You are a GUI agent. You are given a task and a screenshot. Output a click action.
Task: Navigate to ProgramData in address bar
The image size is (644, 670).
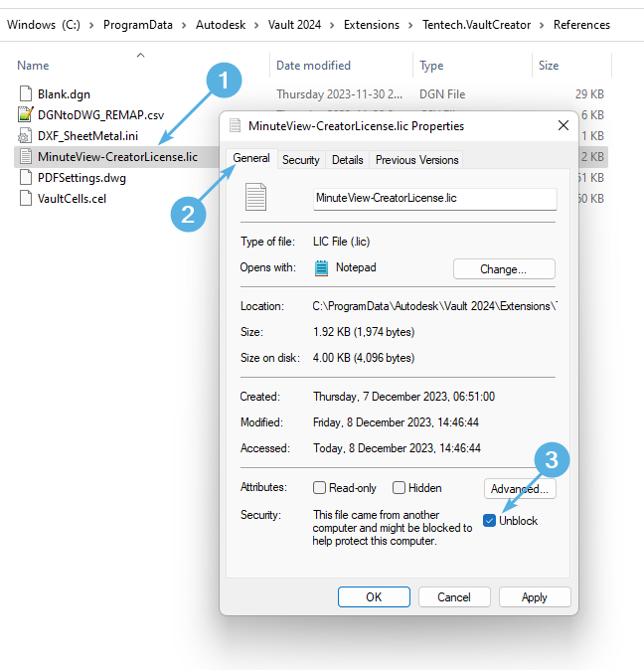(138, 25)
